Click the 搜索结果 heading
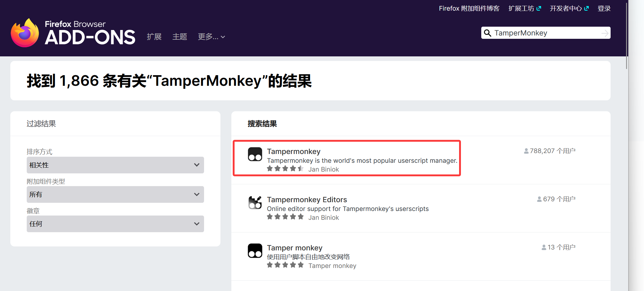 [262, 124]
